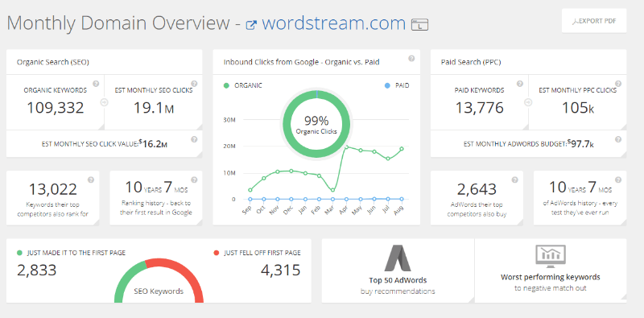Screen dimensions: 644x318
Task: Click the Paid Search (PPC) panel heading
Action: [471, 62]
